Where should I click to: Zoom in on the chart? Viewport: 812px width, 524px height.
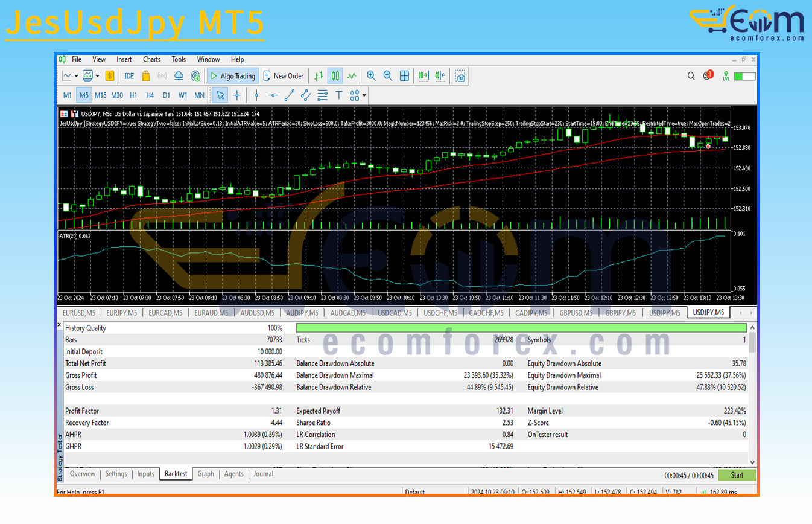click(x=371, y=76)
